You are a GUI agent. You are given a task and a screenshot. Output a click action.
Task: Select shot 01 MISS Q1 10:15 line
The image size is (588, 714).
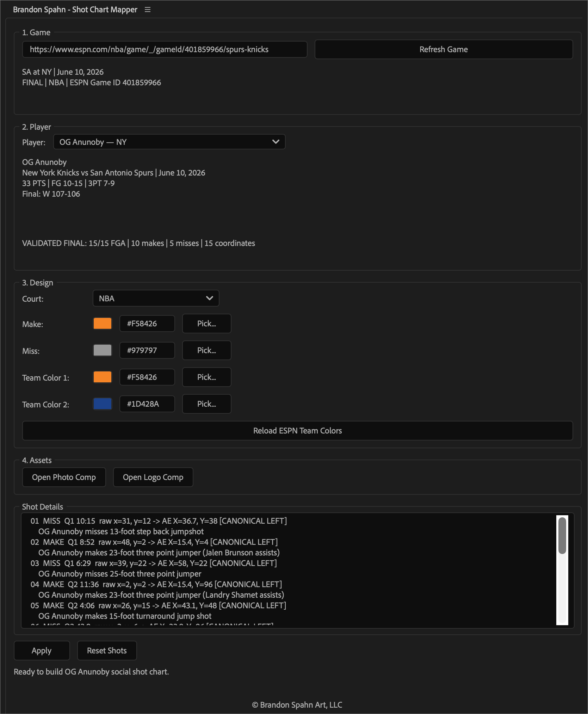click(159, 521)
